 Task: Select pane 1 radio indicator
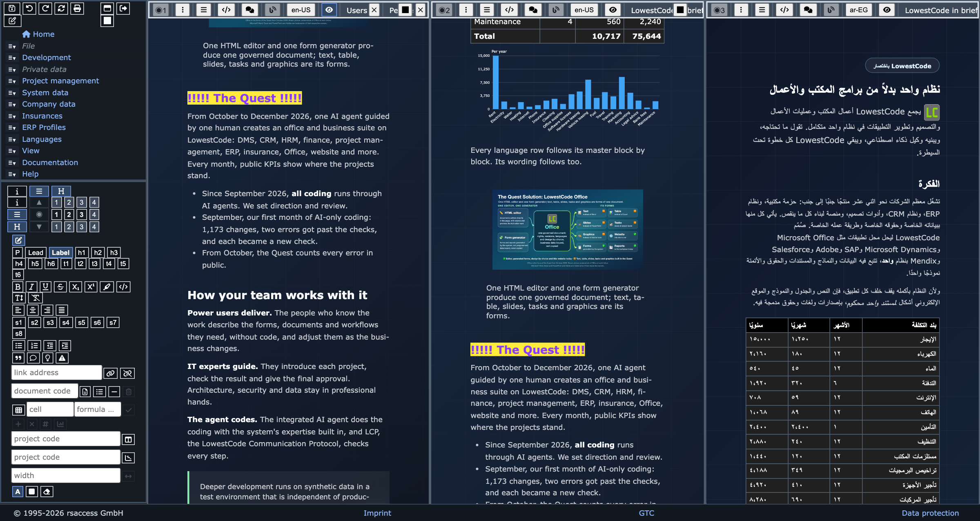pos(160,10)
